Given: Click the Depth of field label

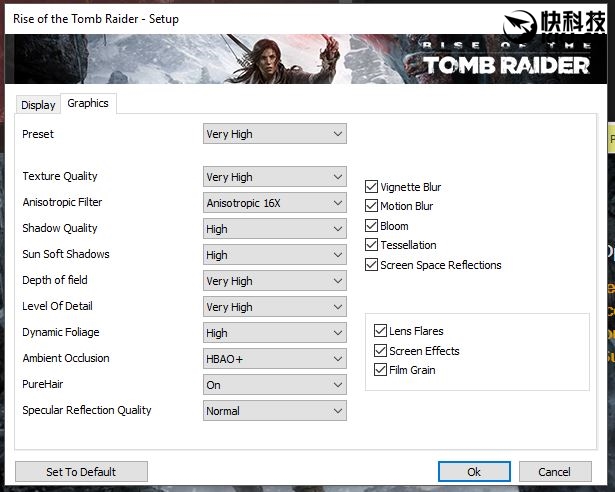Looking at the screenshot, I should point(55,280).
